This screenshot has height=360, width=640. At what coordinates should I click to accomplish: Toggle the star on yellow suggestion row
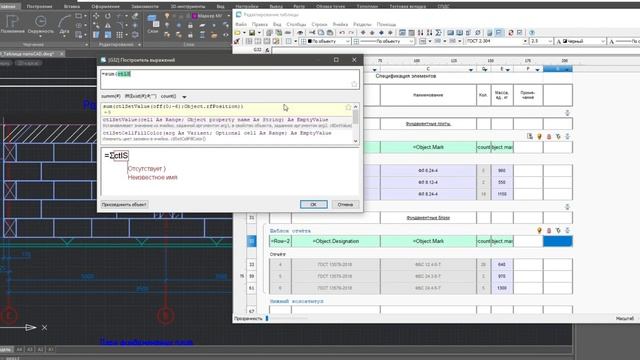click(348, 107)
